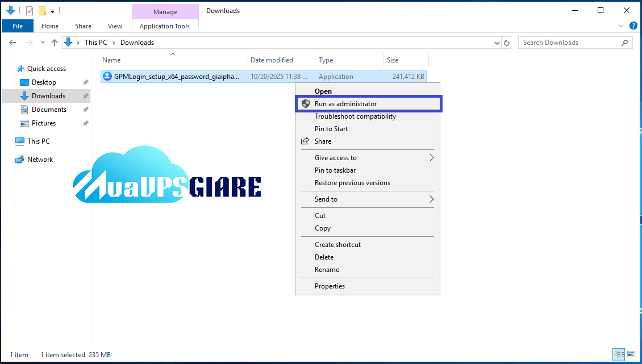Open the View ribbon tab
642x364 pixels.
[x=115, y=26]
